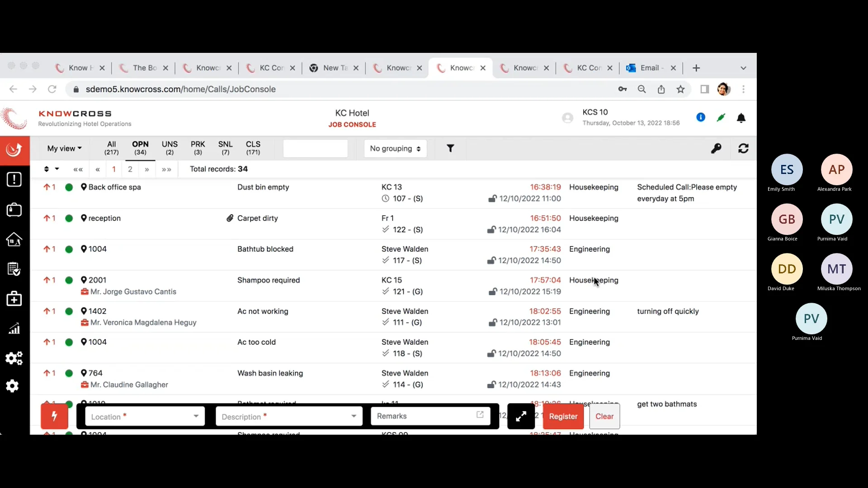The height and width of the screenshot is (488, 868).
Task: Click the alert exclamation icon in the sidebar
Action: [x=14, y=179]
